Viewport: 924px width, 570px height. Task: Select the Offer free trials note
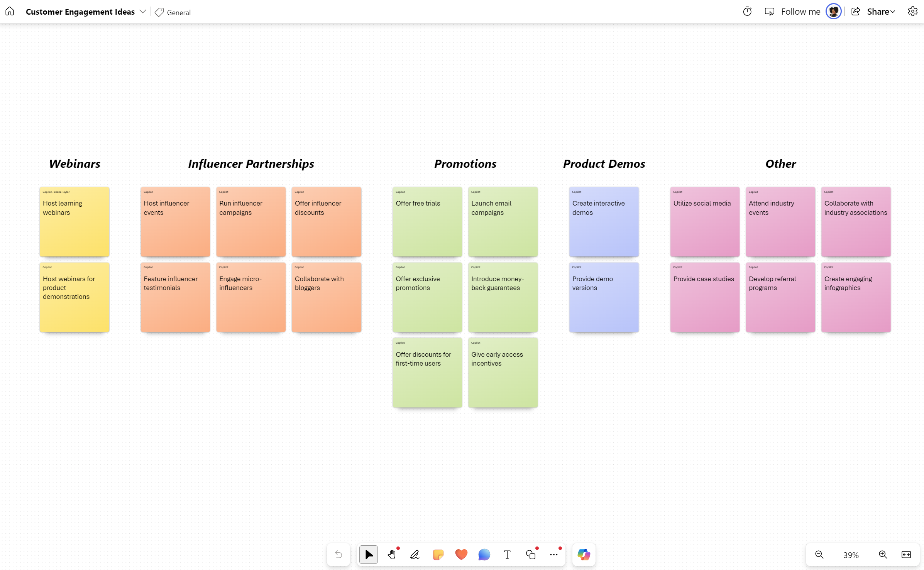pyautogui.click(x=427, y=222)
